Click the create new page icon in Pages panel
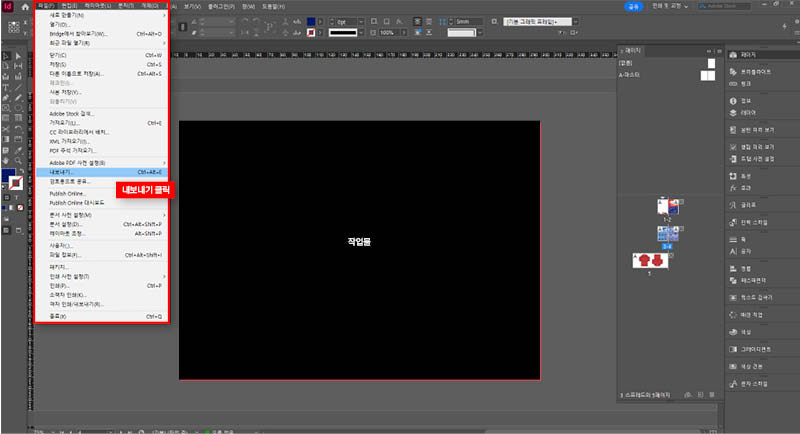The image size is (800, 434). click(701, 395)
